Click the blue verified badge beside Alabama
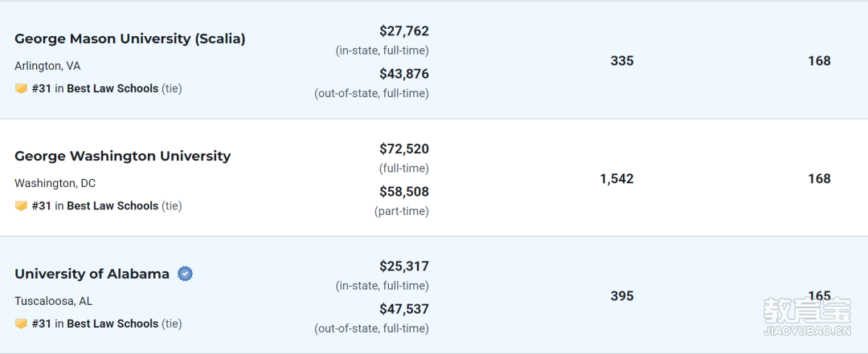The image size is (868, 354). click(185, 274)
